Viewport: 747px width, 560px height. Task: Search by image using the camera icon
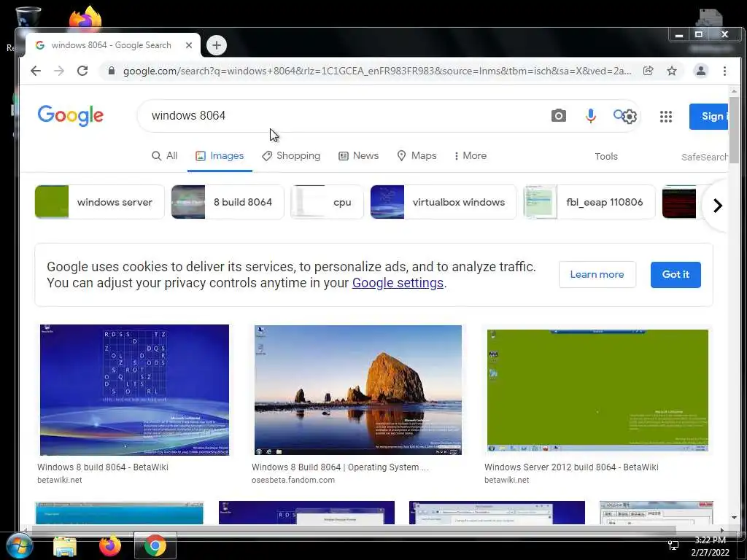(x=558, y=116)
